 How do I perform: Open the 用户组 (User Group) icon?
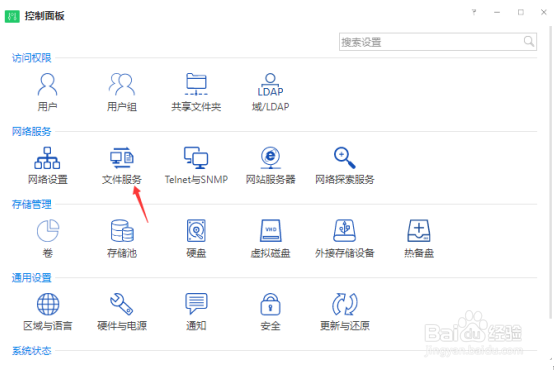122,84
